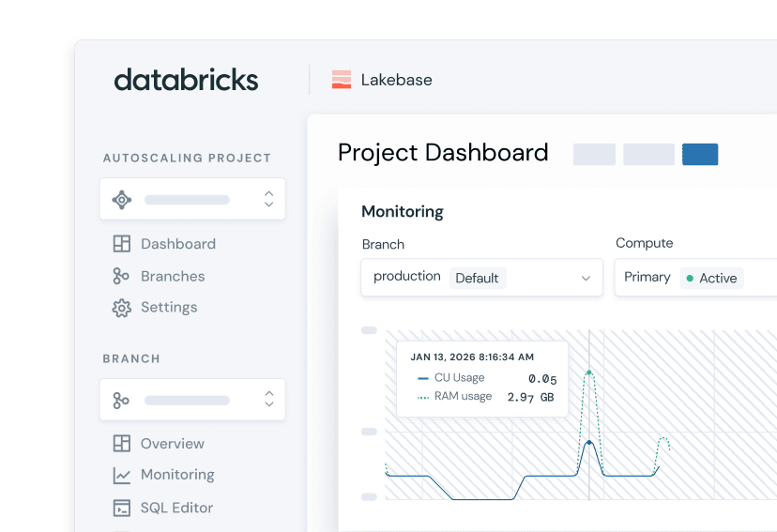
Task: Click the green Active status dot
Action: point(690,279)
